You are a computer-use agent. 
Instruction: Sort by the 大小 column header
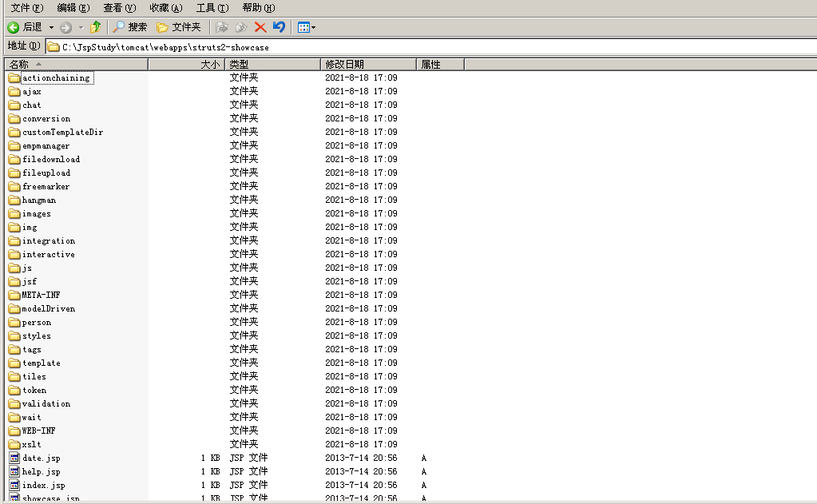(187, 64)
